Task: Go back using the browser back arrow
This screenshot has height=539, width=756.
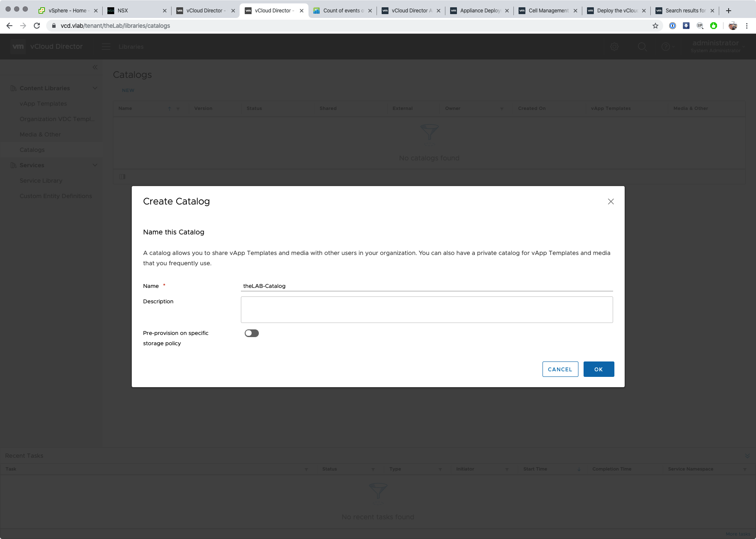Action: pos(9,26)
